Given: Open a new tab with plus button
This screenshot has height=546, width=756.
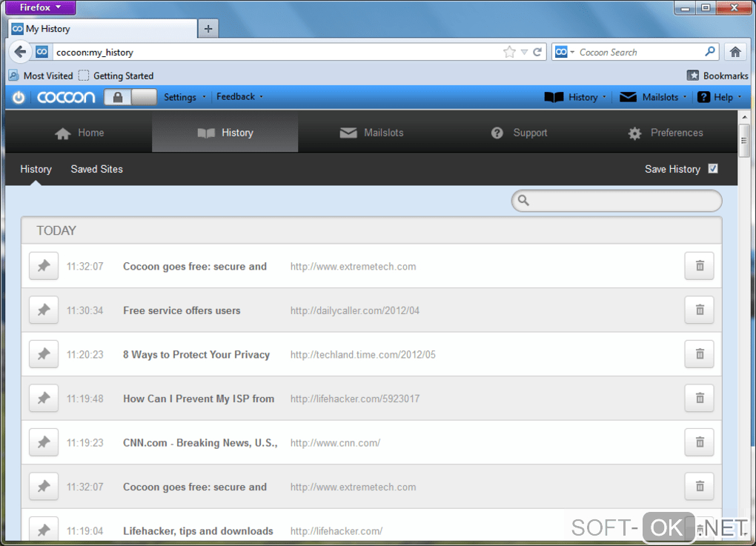Looking at the screenshot, I should pos(208,28).
